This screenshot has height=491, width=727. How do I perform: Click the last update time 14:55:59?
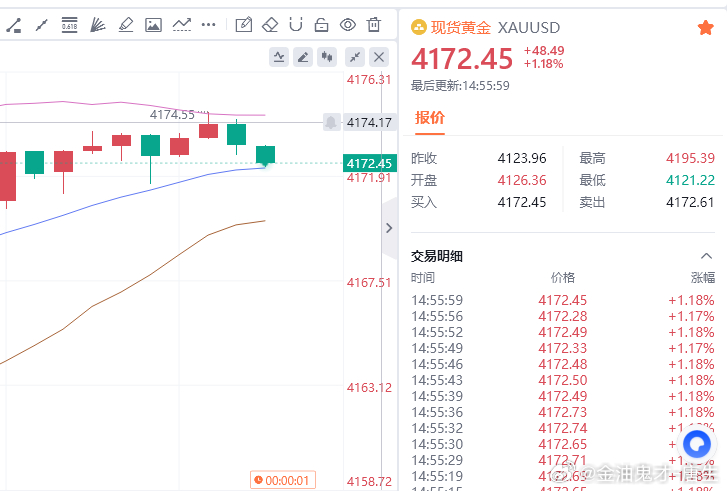[x=485, y=86]
